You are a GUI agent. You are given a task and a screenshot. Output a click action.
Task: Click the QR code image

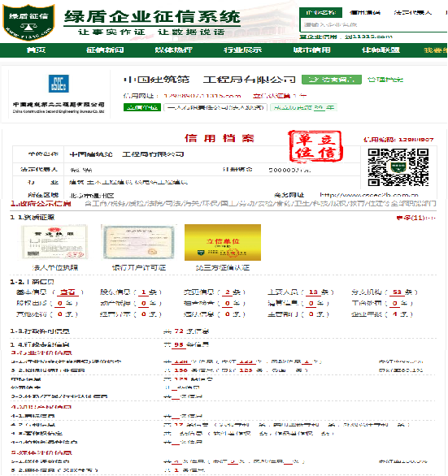tap(398, 167)
